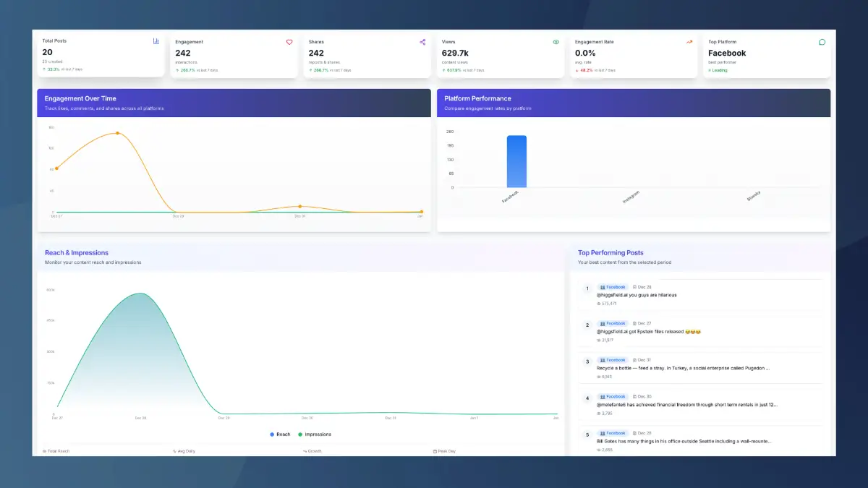
Task: Click the Peak Day calendar icon
Action: pos(435,451)
